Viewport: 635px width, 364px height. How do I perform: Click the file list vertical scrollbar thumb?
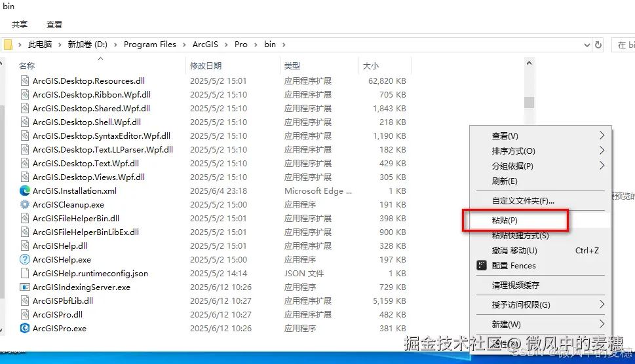(529, 102)
